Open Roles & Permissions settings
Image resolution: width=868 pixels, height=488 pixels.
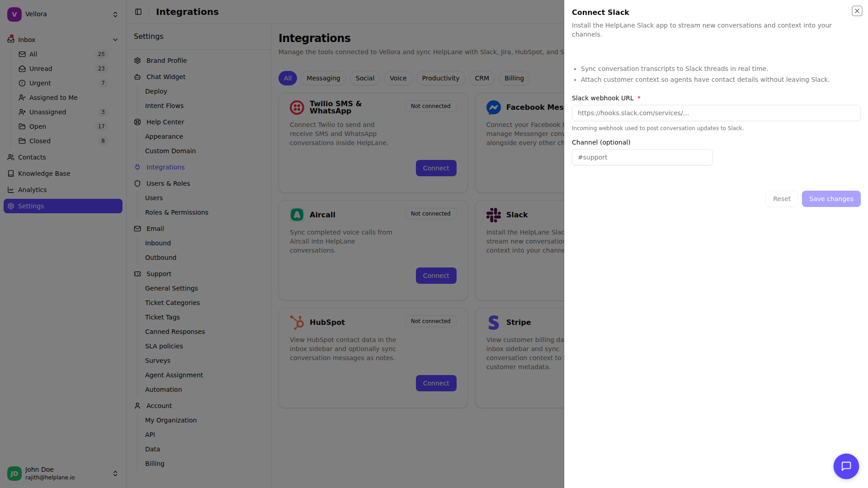[177, 212]
